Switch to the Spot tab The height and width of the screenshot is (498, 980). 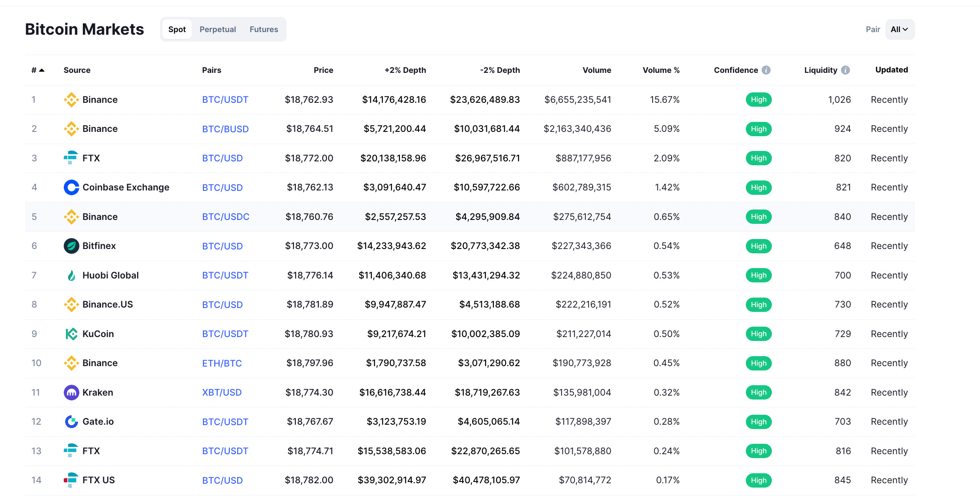tap(177, 29)
